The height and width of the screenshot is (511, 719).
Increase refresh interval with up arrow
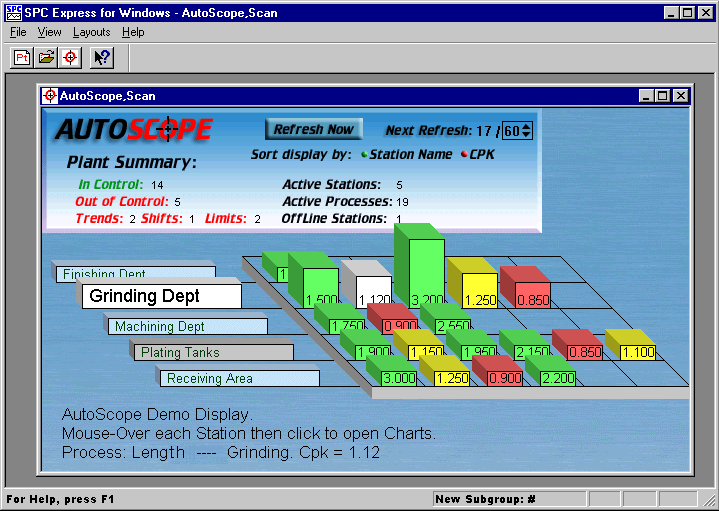pos(527,126)
